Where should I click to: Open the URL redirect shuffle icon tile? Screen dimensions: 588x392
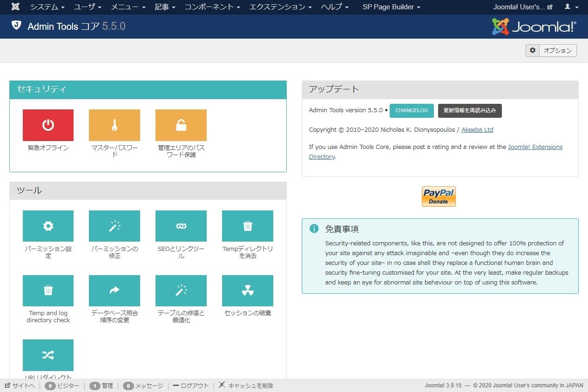point(48,355)
